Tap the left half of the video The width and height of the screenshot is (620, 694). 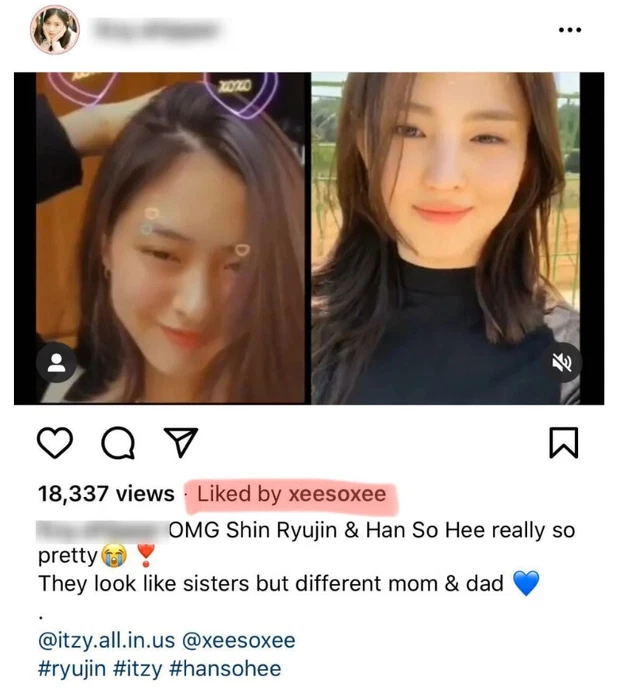click(170, 238)
